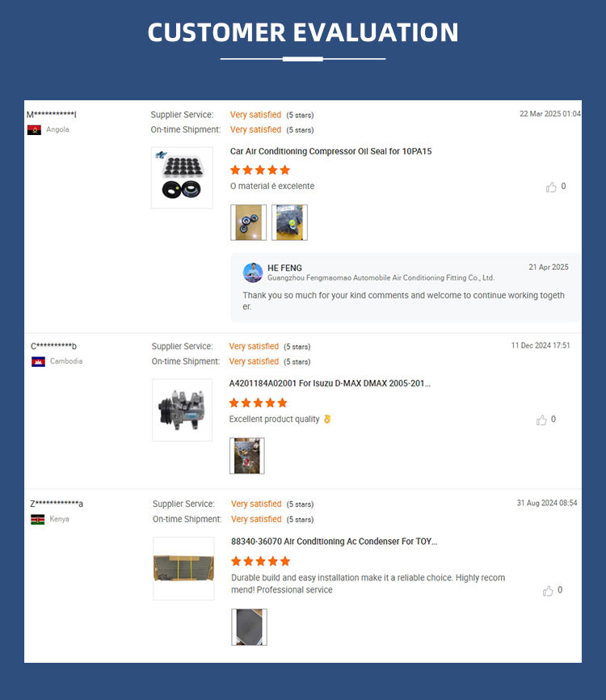The height and width of the screenshot is (700, 606).
Task: Click reviewer name M***********l
Action: (52, 115)
